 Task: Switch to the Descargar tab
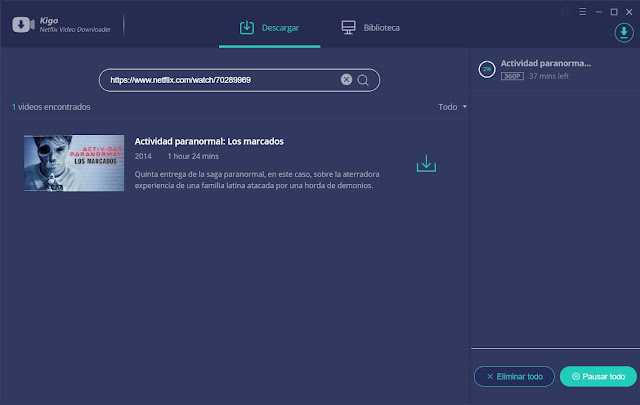click(269, 28)
